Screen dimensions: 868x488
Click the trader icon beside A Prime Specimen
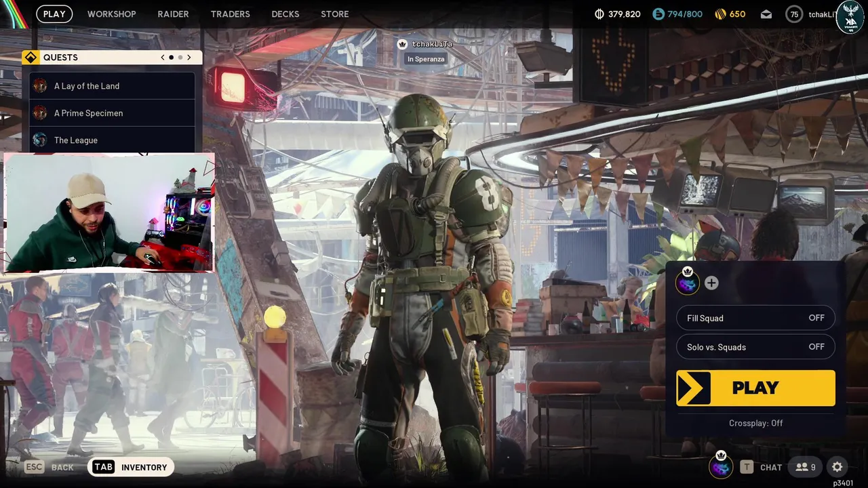point(40,113)
